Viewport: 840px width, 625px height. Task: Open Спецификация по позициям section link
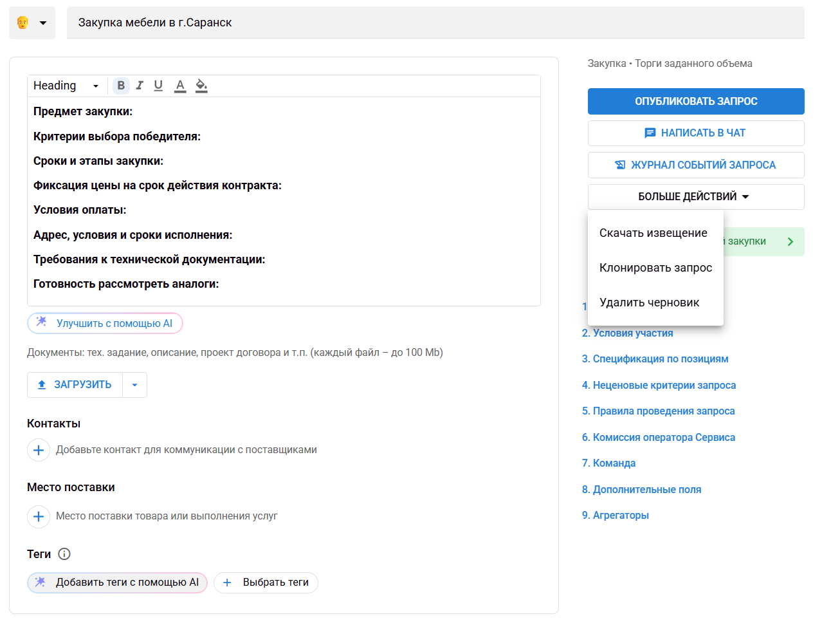pos(655,359)
